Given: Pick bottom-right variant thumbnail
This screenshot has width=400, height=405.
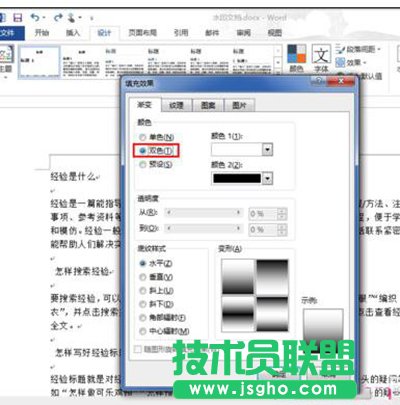Looking at the screenshot, I should (272, 314).
